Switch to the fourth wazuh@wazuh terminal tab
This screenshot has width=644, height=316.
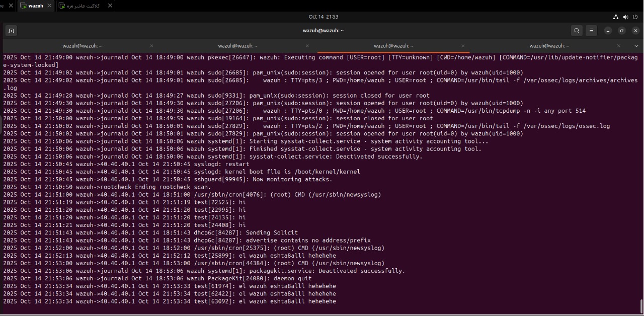click(x=549, y=46)
